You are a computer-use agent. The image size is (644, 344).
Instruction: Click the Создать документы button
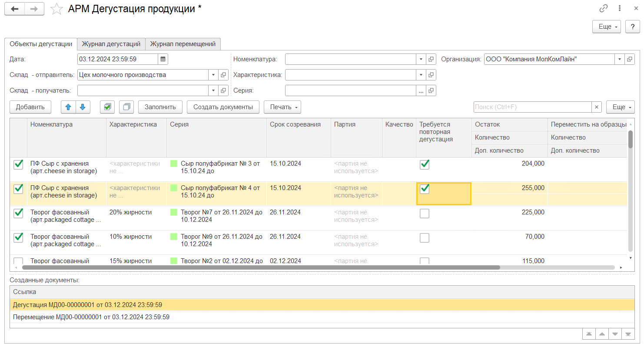coord(223,107)
